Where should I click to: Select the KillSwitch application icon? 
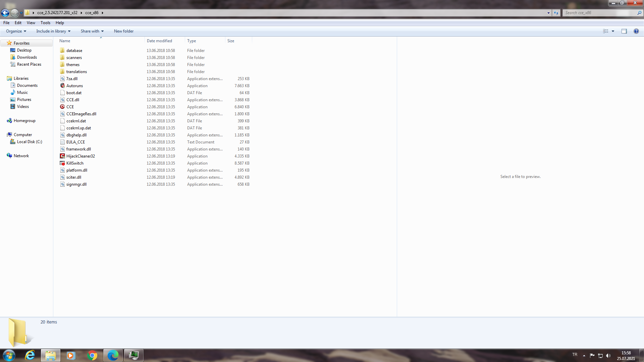click(x=62, y=163)
